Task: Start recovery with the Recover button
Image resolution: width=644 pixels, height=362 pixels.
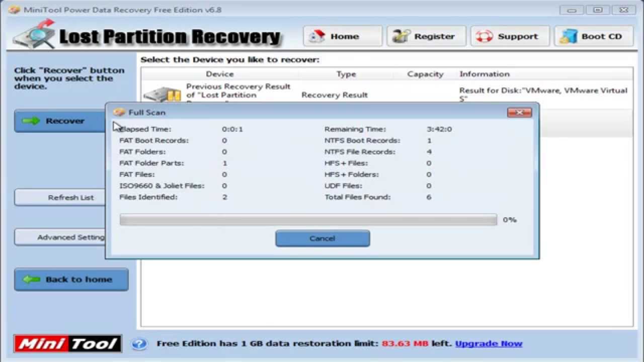Action: click(60, 121)
